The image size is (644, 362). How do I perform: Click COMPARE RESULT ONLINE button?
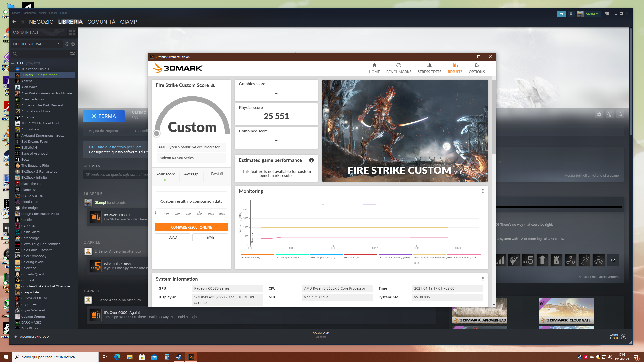tap(191, 227)
